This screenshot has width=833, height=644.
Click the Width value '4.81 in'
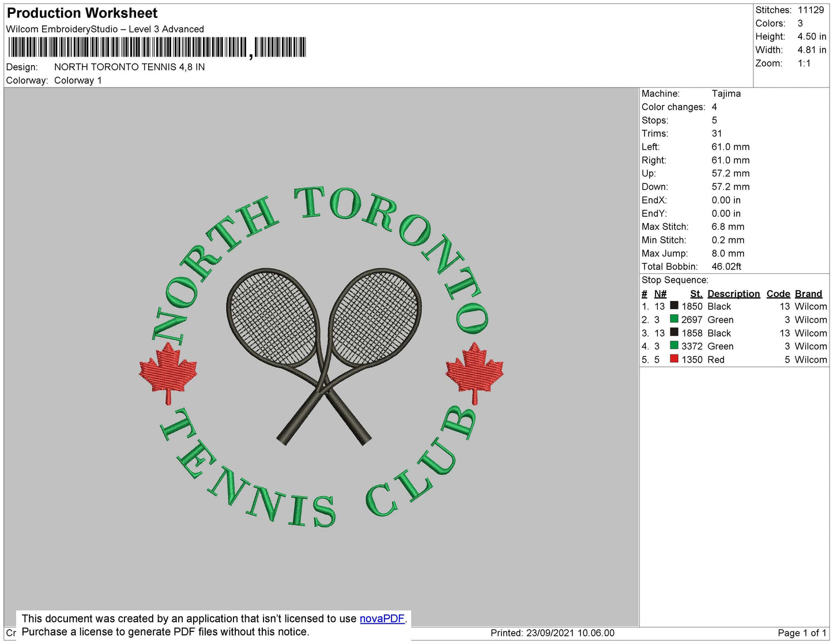coord(812,50)
